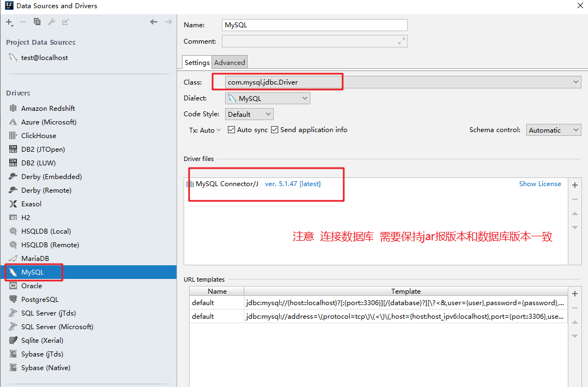Switch to the Advanced tab
This screenshot has height=387, width=588.
click(230, 63)
